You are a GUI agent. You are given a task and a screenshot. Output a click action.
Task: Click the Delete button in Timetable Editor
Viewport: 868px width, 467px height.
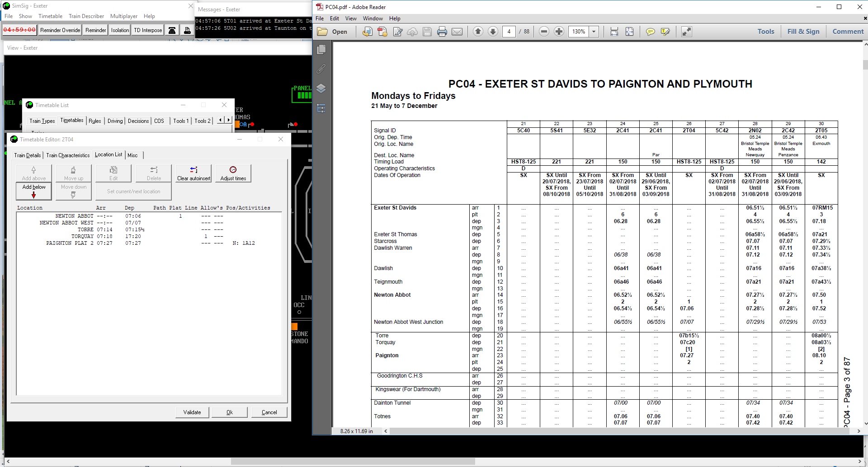154,173
